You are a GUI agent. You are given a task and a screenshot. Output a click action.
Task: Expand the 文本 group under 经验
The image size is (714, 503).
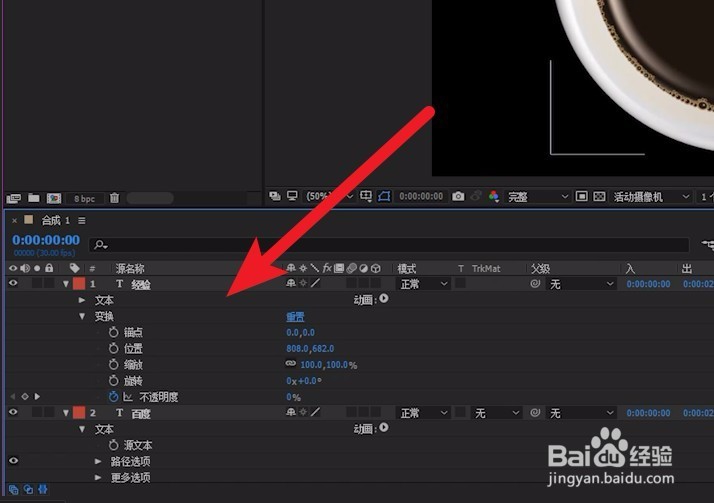(82, 300)
